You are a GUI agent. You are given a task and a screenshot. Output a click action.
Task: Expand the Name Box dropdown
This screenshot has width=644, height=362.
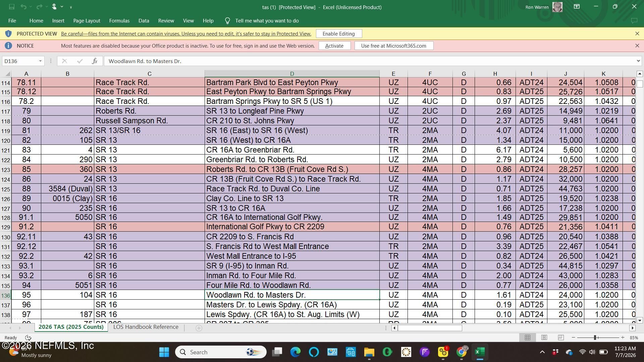tap(40, 61)
